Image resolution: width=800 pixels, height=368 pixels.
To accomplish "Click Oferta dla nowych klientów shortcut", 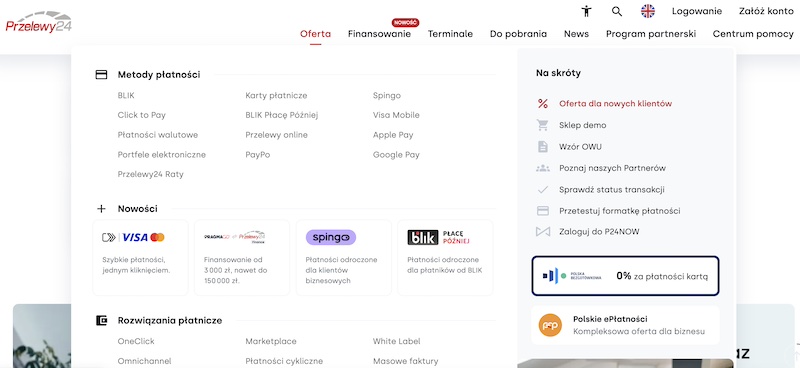I will [615, 104].
